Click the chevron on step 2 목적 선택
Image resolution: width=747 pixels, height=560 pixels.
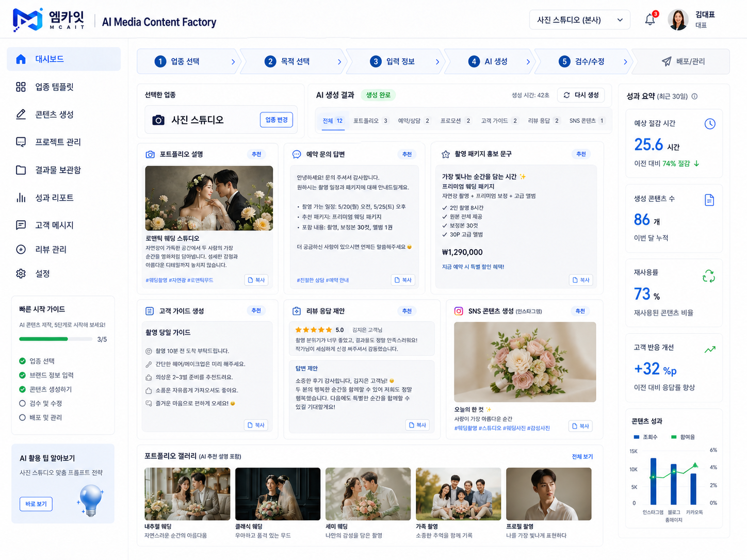click(339, 62)
